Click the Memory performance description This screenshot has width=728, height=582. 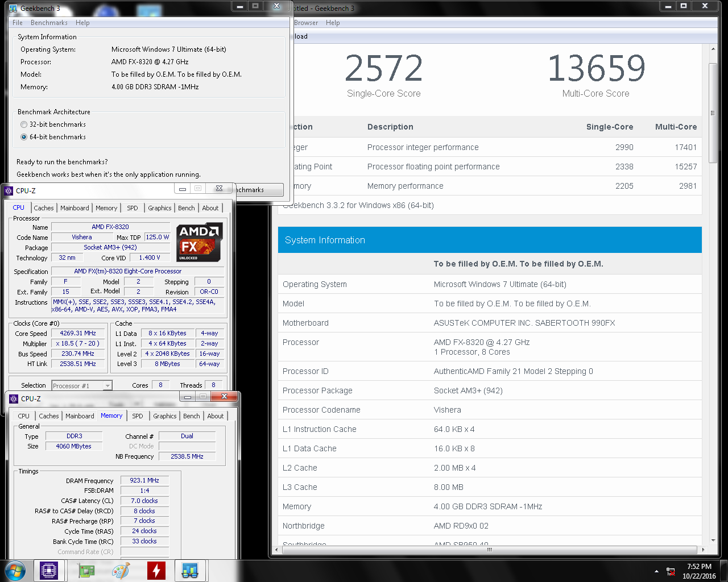[x=406, y=186]
